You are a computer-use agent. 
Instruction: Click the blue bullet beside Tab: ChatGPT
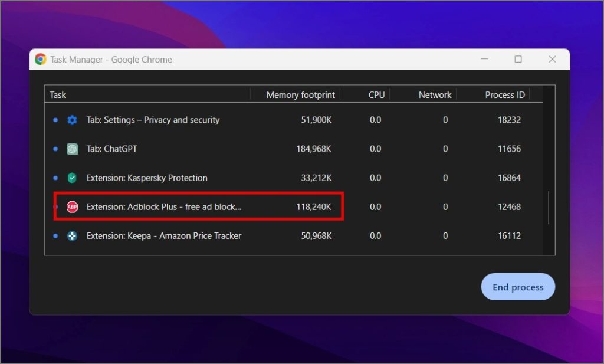(x=55, y=149)
